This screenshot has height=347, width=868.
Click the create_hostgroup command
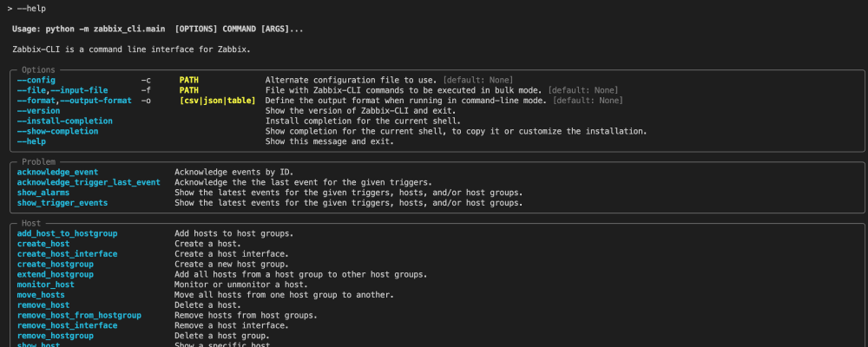tap(55, 264)
